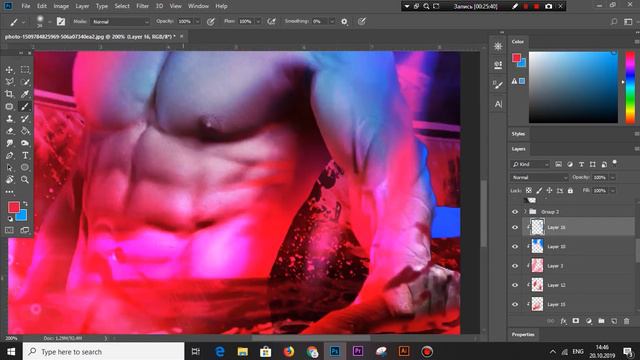
Task: Create new fill or adjustment layer
Action: coord(589,321)
